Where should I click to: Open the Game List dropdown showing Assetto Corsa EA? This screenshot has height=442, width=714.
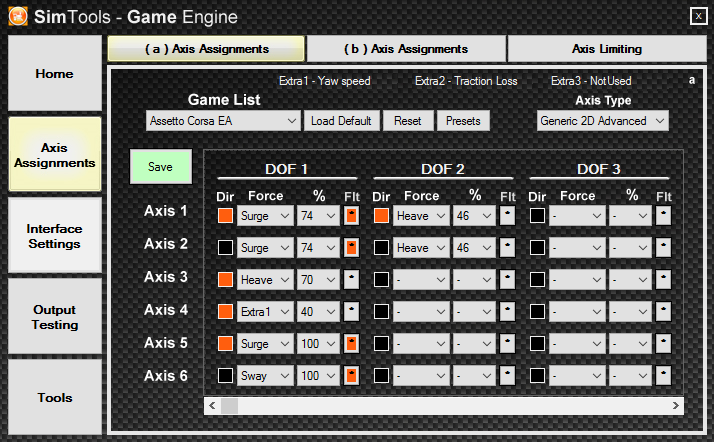coord(223,121)
